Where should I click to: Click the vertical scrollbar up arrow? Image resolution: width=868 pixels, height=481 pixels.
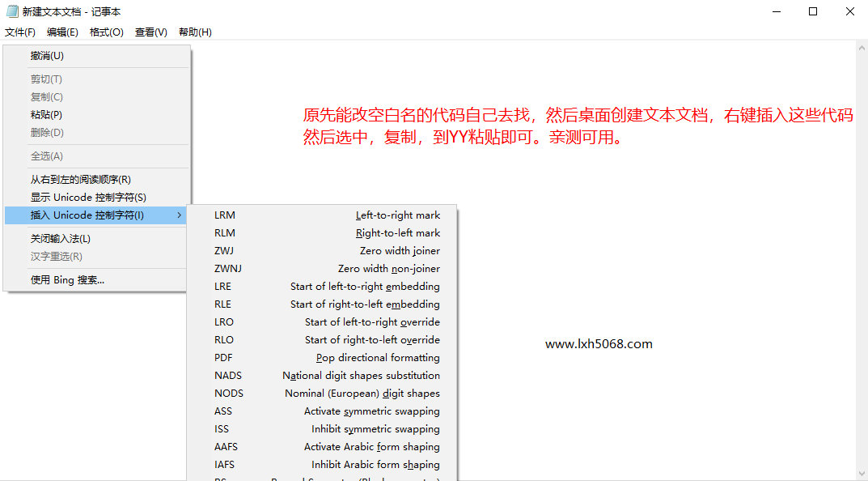point(862,48)
